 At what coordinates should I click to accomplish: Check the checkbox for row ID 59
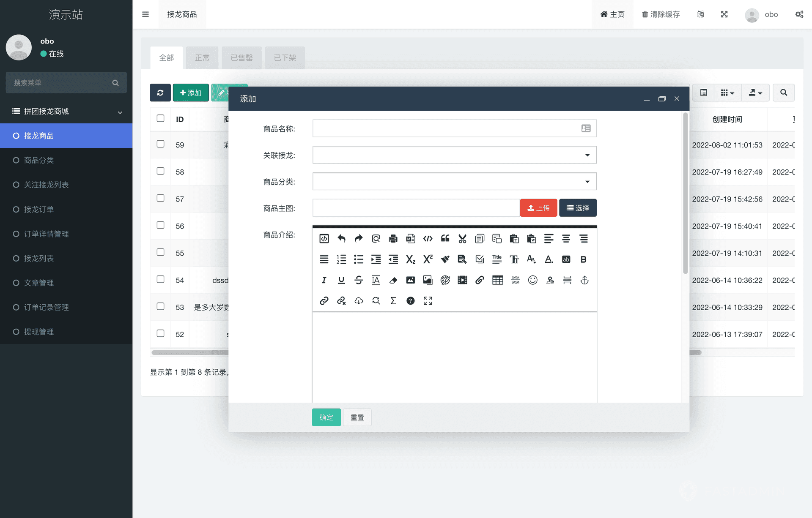pyautogui.click(x=160, y=144)
